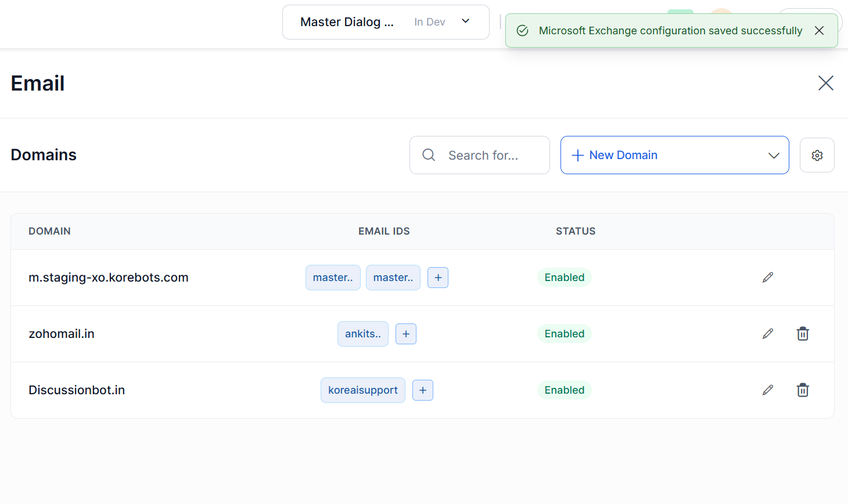This screenshot has height=504, width=848.
Task: Open the Master Dialog app selector
Action: pos(386,22)
